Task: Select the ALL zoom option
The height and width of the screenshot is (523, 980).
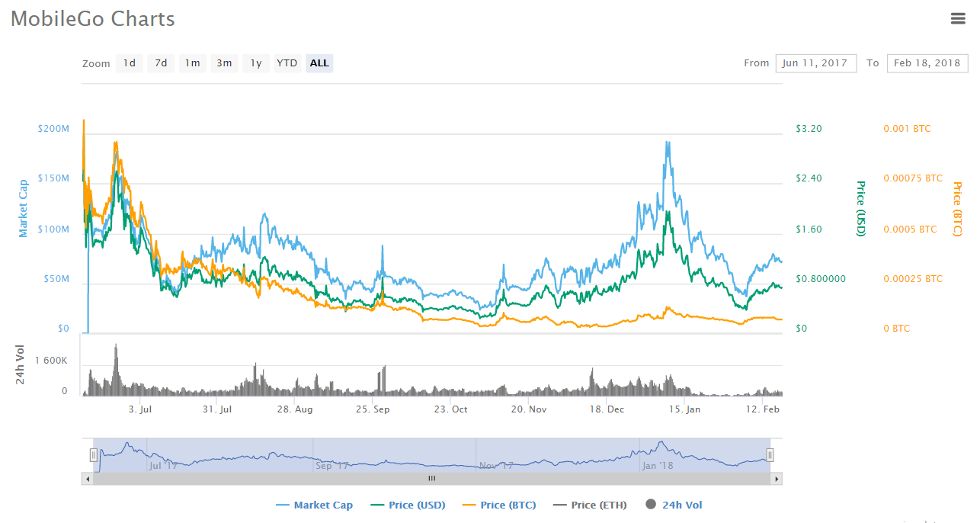Action: click(x=319, y=63)
